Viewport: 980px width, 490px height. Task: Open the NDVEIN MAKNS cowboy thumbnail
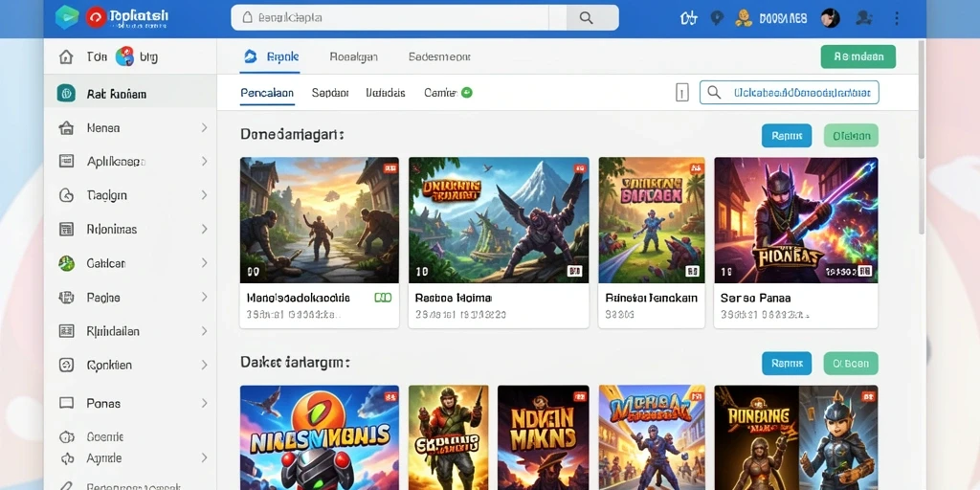click(x=544, y=437)
